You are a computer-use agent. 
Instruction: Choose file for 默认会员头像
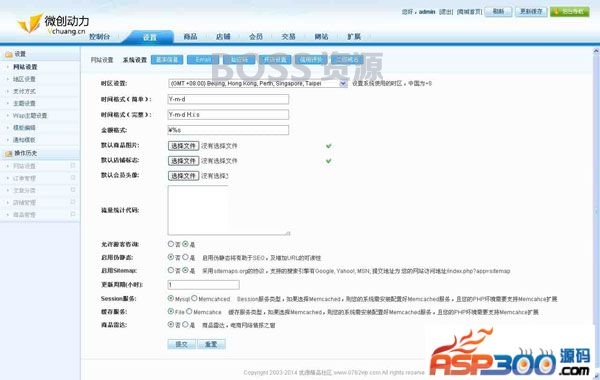(183, 176)
